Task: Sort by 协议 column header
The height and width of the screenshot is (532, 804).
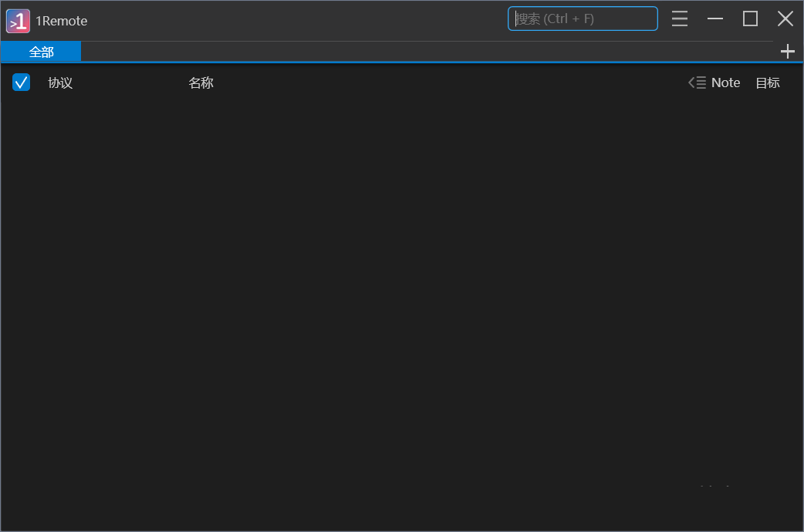Action: pyautogui.click(x=60, y=82)
